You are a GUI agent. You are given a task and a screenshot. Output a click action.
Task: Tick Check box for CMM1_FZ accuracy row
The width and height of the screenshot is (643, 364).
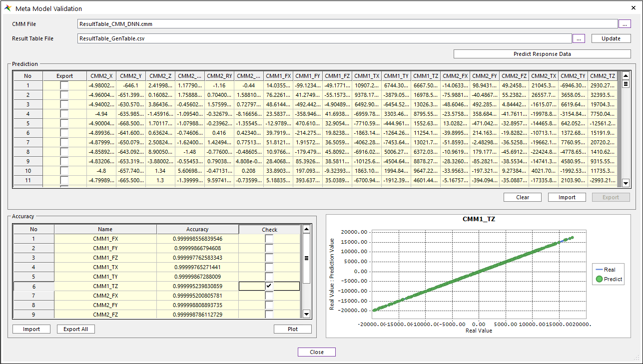coord(269,258)
